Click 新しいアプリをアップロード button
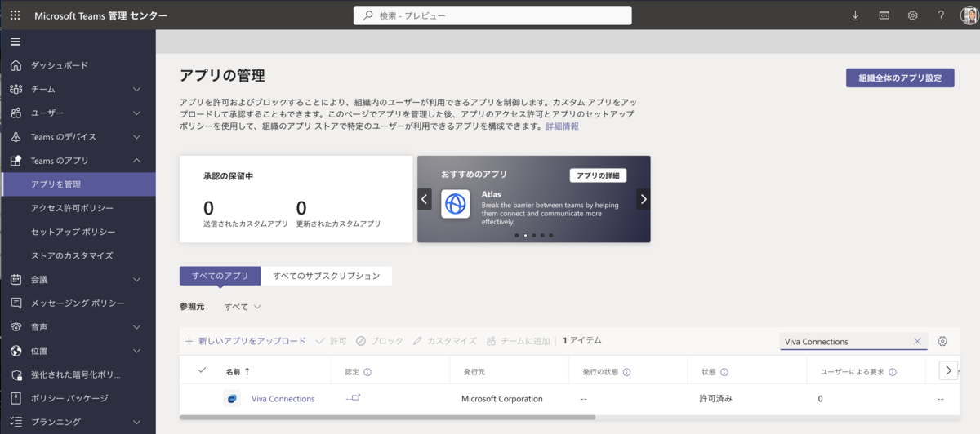Viewport: 980px width, 434px height. (246, 341)
